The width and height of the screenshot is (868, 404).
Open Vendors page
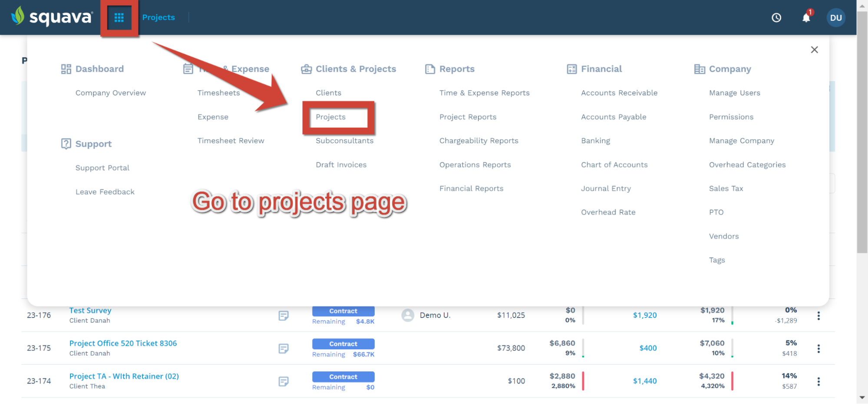[x=723, y=236]
